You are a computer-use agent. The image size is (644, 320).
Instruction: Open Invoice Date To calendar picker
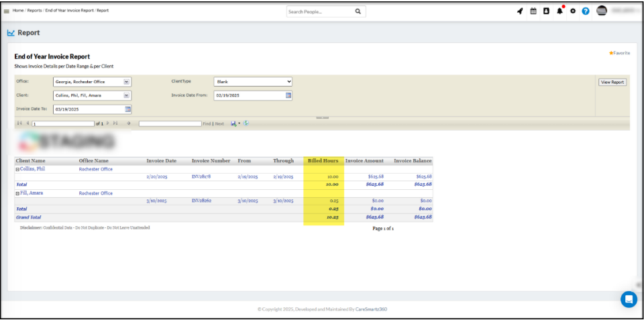click(128, 109)
